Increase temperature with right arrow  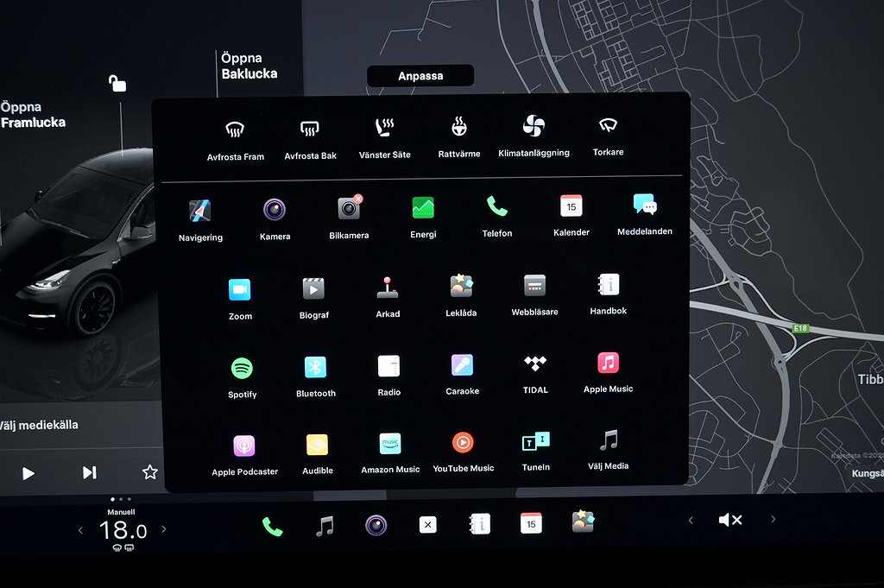pos(164,529)
